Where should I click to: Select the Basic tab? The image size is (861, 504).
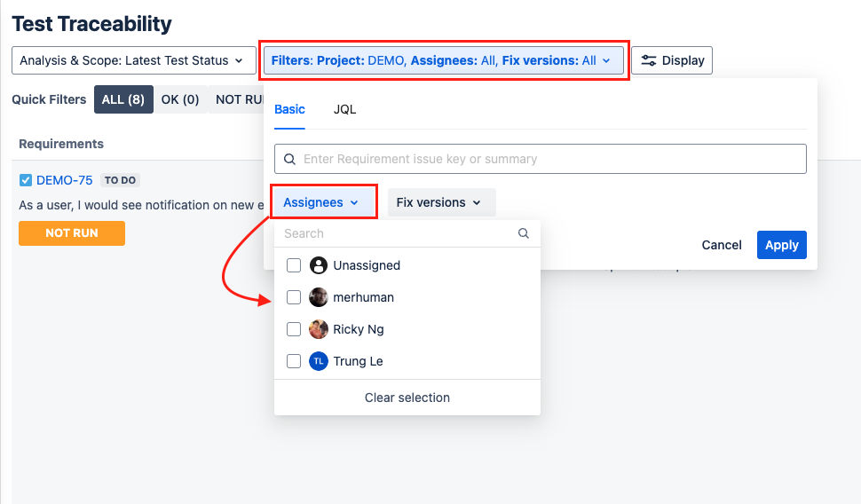[x=289, y=109]
